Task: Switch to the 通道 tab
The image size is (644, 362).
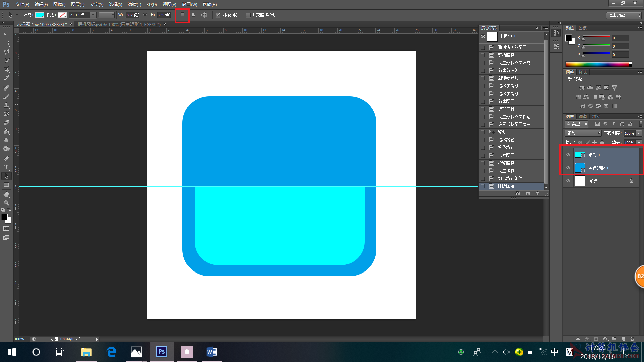Action: point(583,117)
